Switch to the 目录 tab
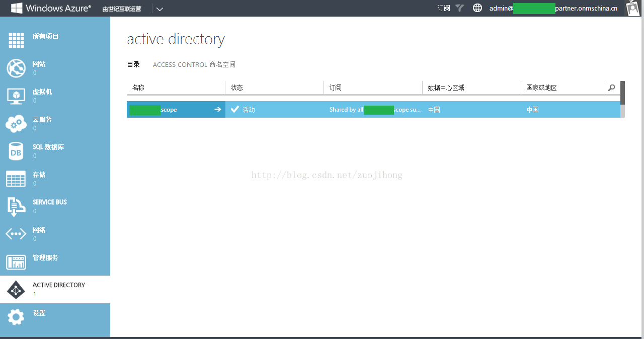 [x=133, y=64]
